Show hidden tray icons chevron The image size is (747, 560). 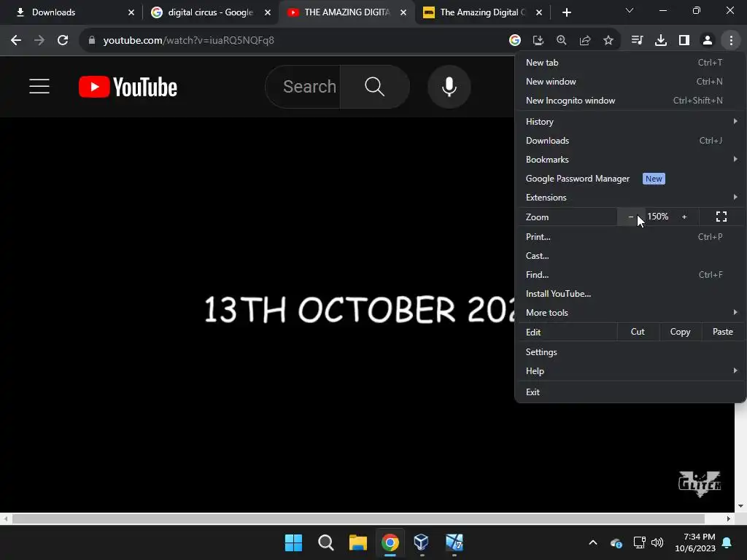[592, 542]
